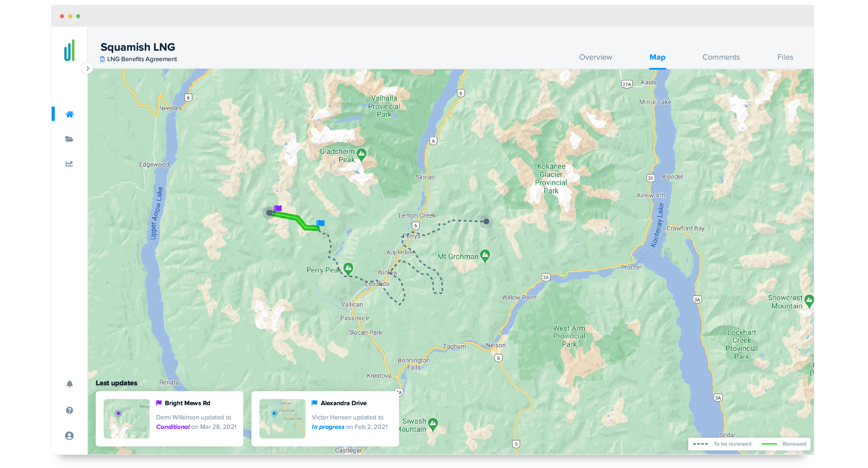Click the purple flag map marker
Viewport: 868px width, 468px height.
(x=277, y=208)
